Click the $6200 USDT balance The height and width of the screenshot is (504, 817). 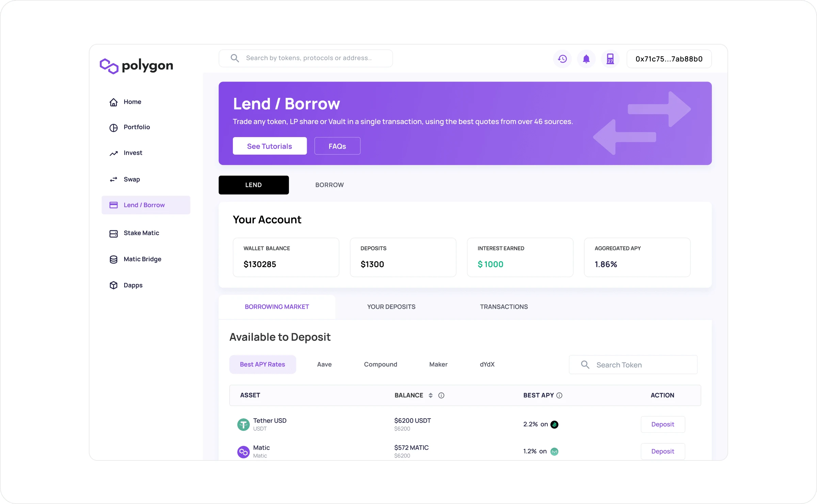413,421
